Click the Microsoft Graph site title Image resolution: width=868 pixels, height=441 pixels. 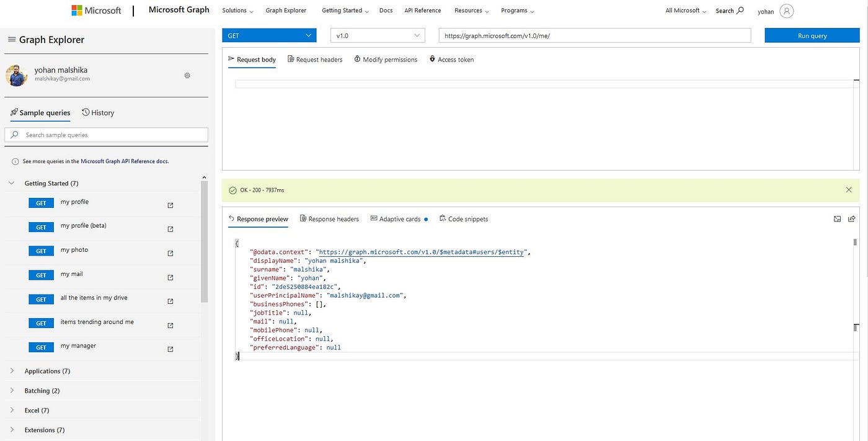179,10
